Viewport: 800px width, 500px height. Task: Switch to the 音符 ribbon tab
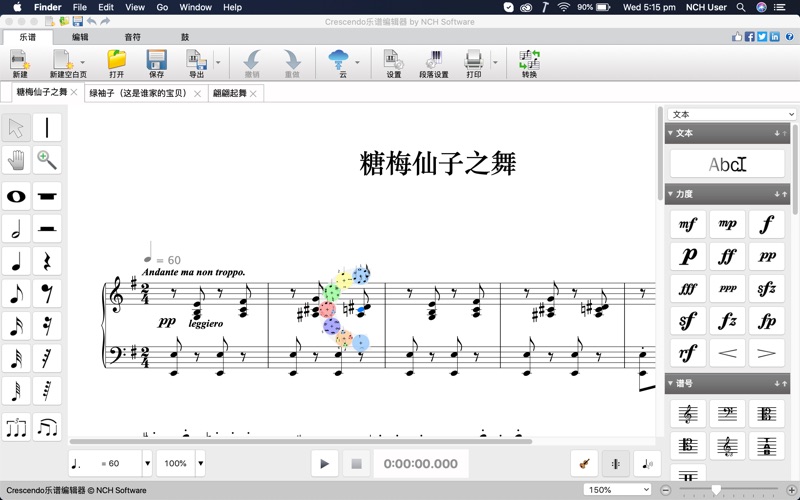point(132,37)
